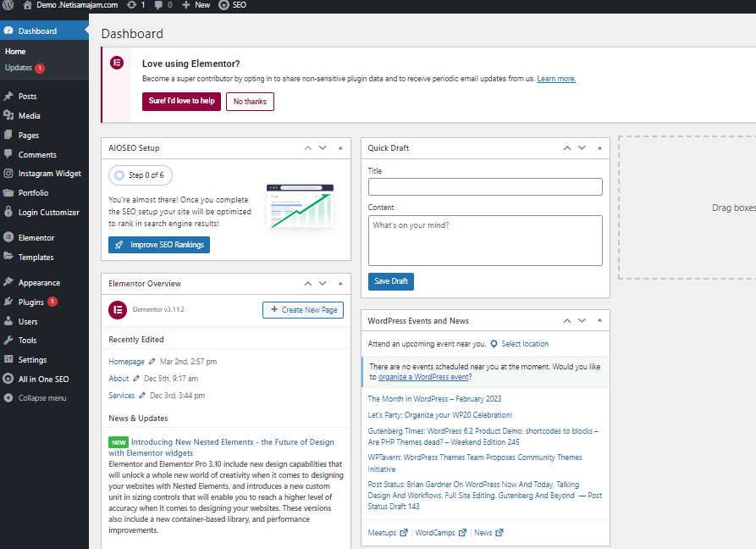The image size is (756, 549).
Task: Open the News footer link
Action: (488, 533)
